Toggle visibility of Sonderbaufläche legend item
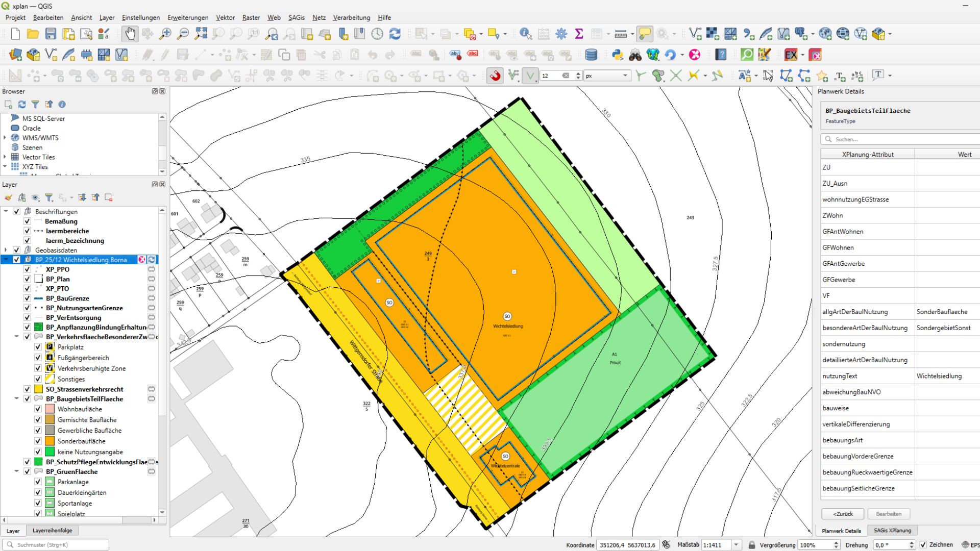Image resolution: width=980 pixels, height=551 pixels. tap(38, 441)
